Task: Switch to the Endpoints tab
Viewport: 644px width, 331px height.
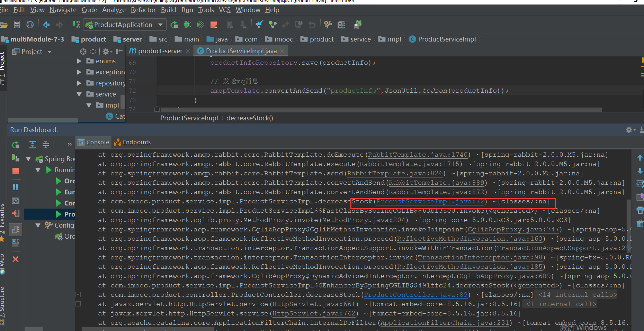Action: coord(132,142)
